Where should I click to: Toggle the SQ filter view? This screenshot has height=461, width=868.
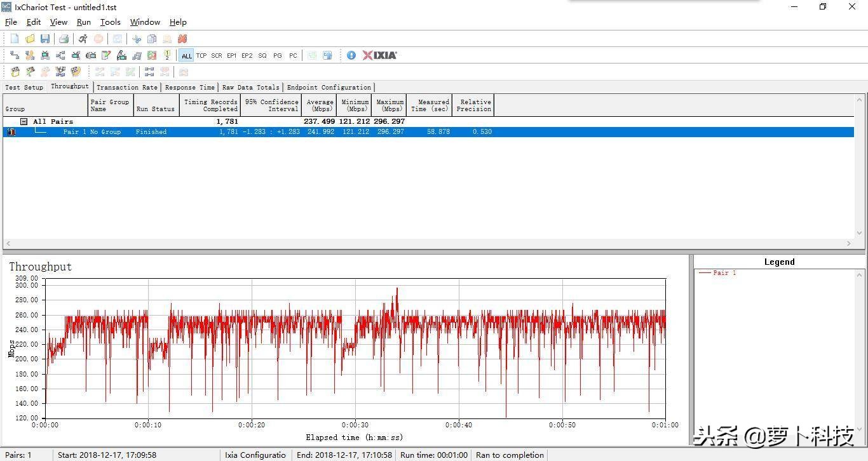[x=262, y=55]
